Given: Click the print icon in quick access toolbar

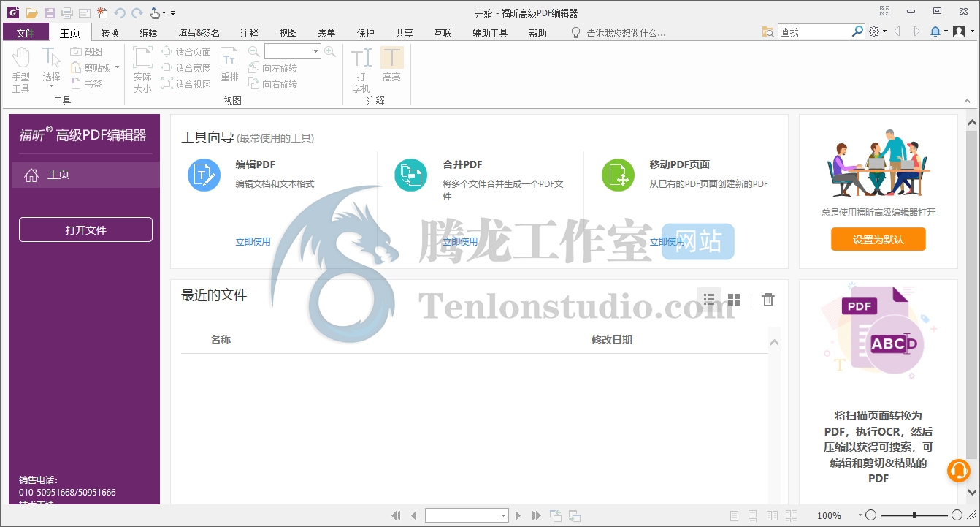Looking at the screenshot, I should pyautogui.click(x=67, y=13).
